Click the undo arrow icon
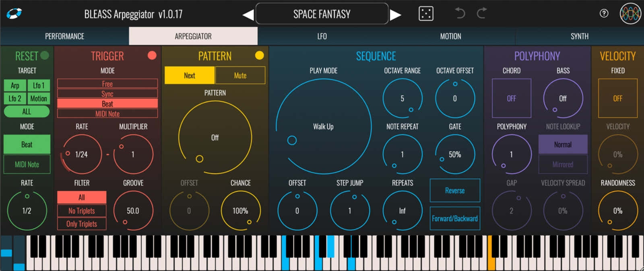This screenshot has width=644, height=271. [x=460, y=13]
